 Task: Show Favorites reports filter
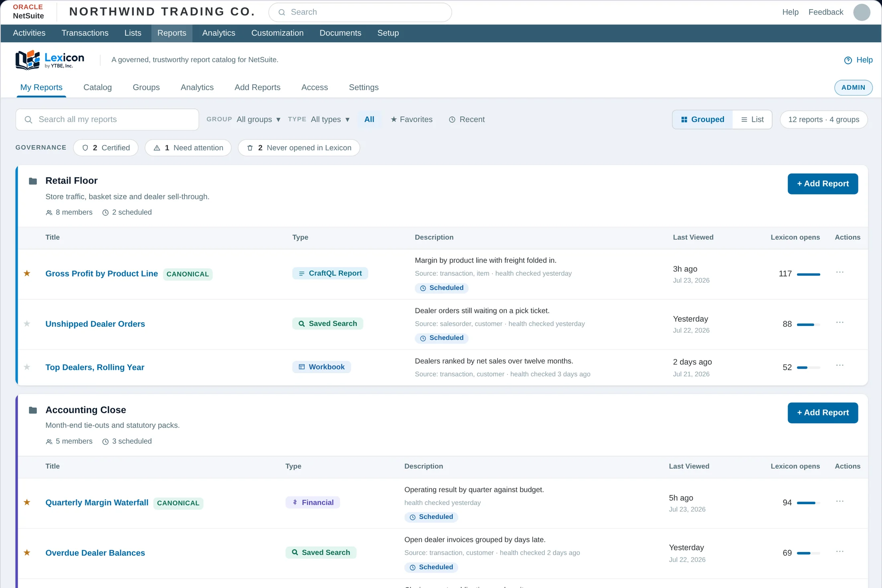click(x=412, y=119)
